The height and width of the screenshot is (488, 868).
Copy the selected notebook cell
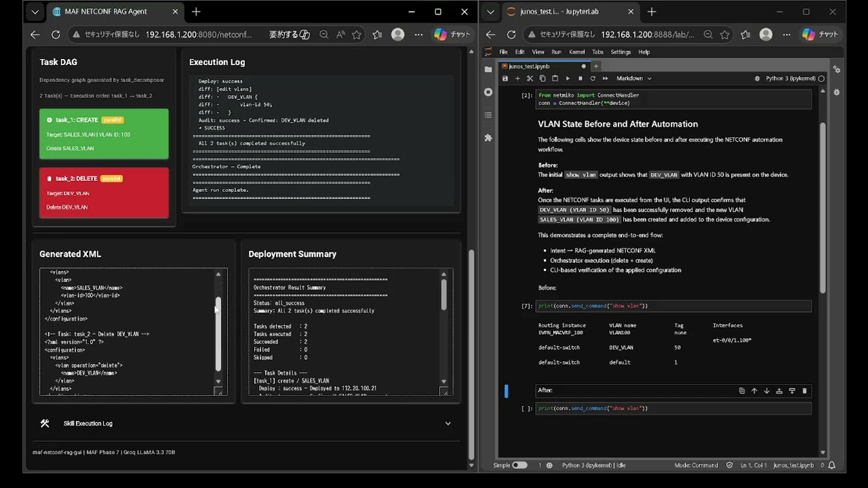[542, 79]
